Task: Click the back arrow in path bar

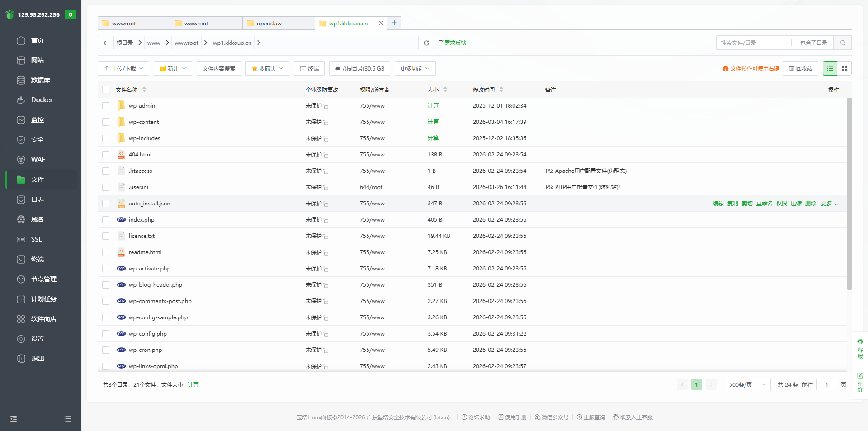Action: [x=106, y=43]
